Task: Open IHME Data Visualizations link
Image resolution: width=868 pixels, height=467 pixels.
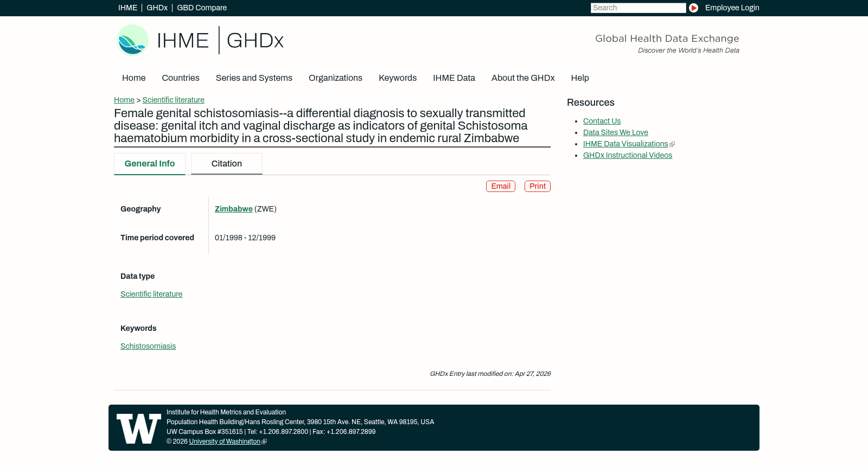Action: tap(626, 144)
